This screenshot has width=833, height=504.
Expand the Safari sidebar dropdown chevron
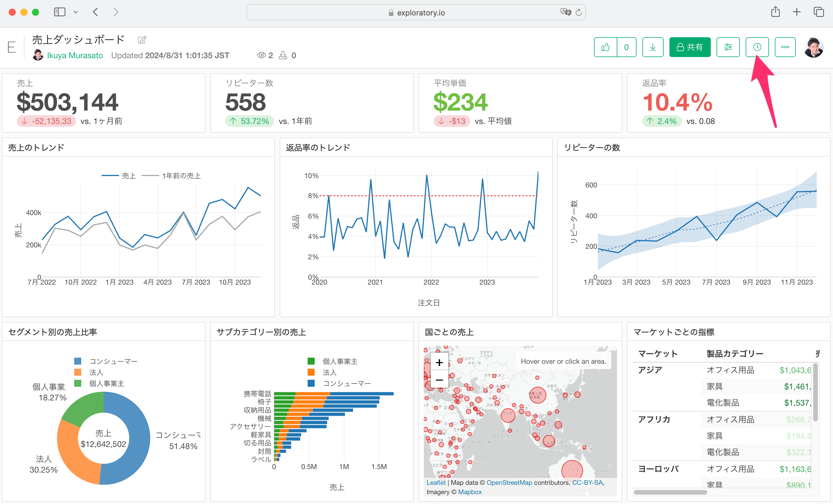point(76,12)
